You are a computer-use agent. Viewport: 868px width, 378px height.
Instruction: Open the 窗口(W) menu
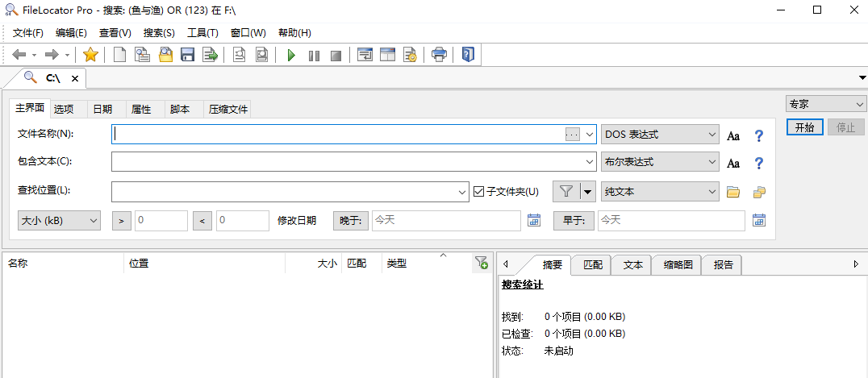pos(248,33)
